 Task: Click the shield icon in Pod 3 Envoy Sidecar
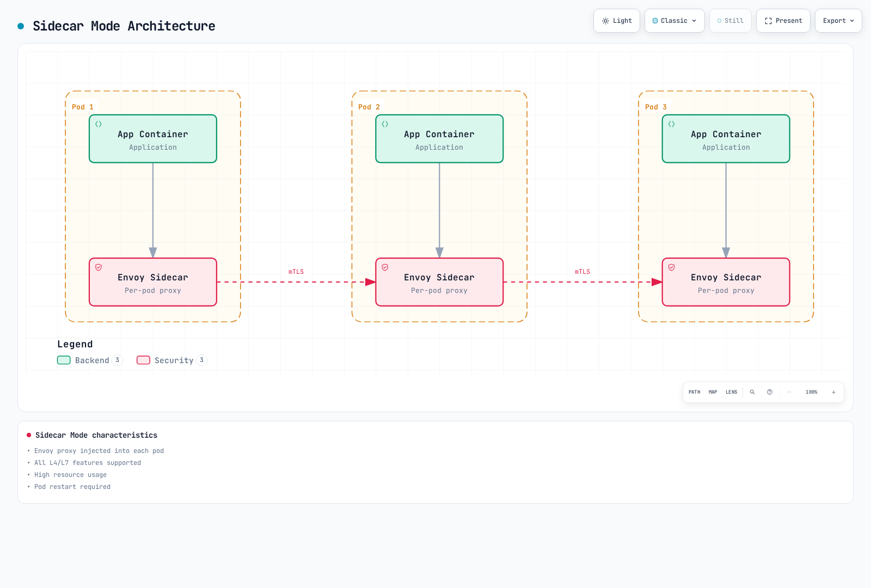[671, 267]
